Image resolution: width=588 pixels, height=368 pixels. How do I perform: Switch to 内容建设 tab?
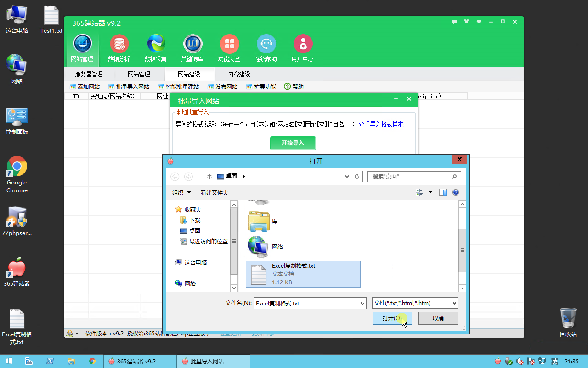click(239, 74)
